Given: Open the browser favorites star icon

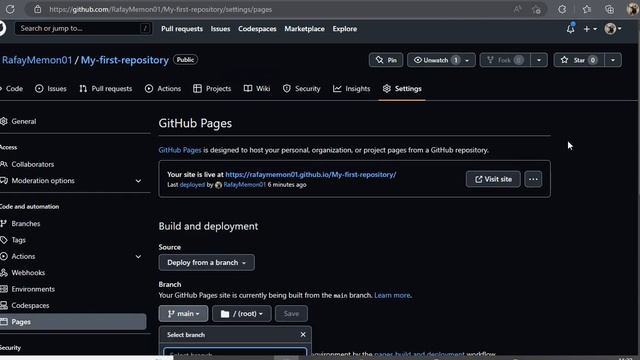Looking at the screenshot, I should pos(587,9).
